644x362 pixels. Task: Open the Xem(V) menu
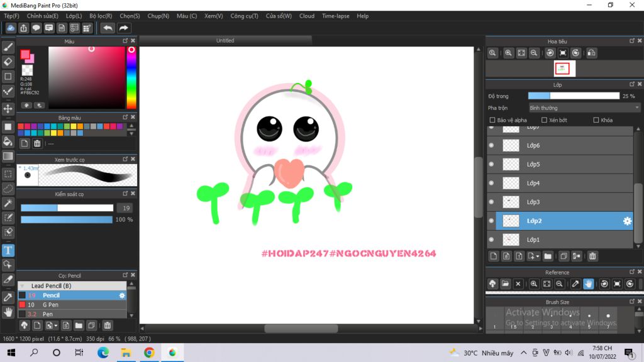point(214,16)
